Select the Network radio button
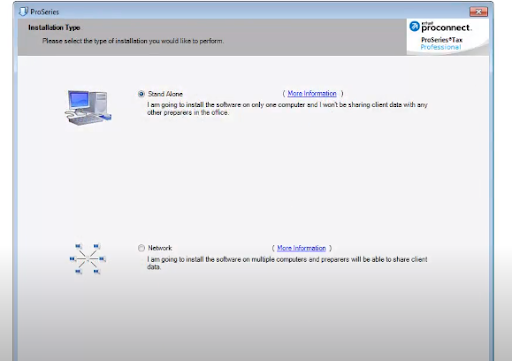 pos(141,248)
